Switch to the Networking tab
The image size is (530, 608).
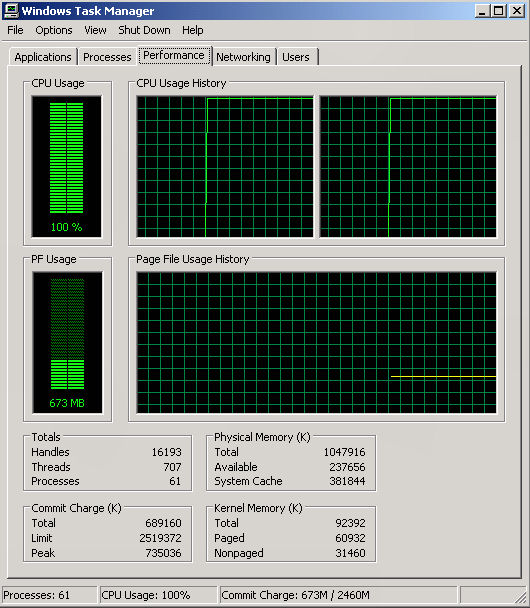click(243, 57)
